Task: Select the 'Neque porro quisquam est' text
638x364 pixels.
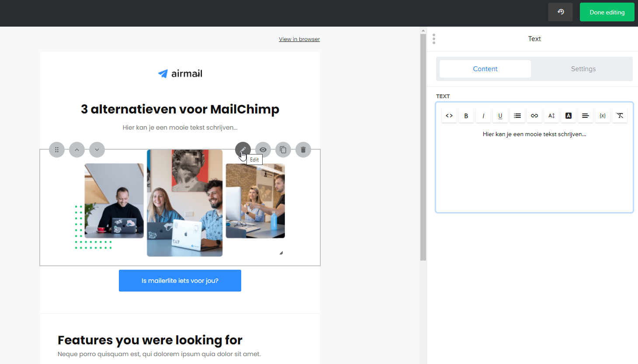Action: pos(159,354)
